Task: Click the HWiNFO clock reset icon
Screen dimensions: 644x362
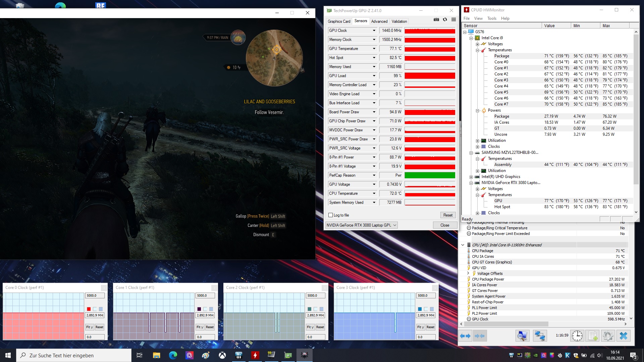Action: tap(577, 336)
